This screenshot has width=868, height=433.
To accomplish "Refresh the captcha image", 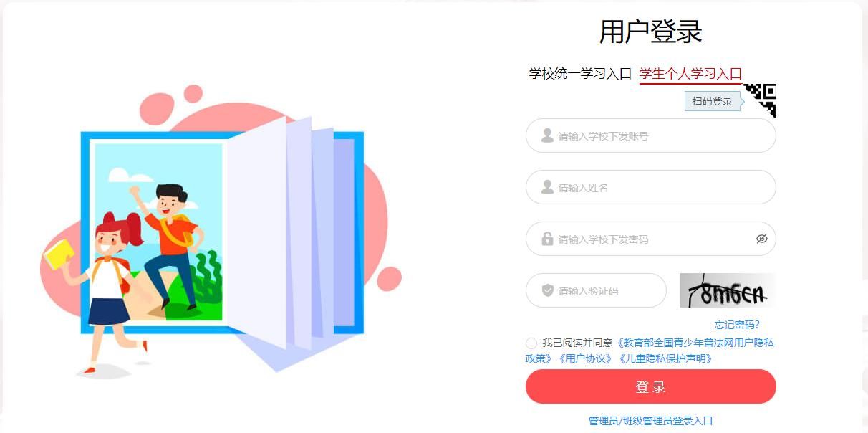I will click(728, 290).
